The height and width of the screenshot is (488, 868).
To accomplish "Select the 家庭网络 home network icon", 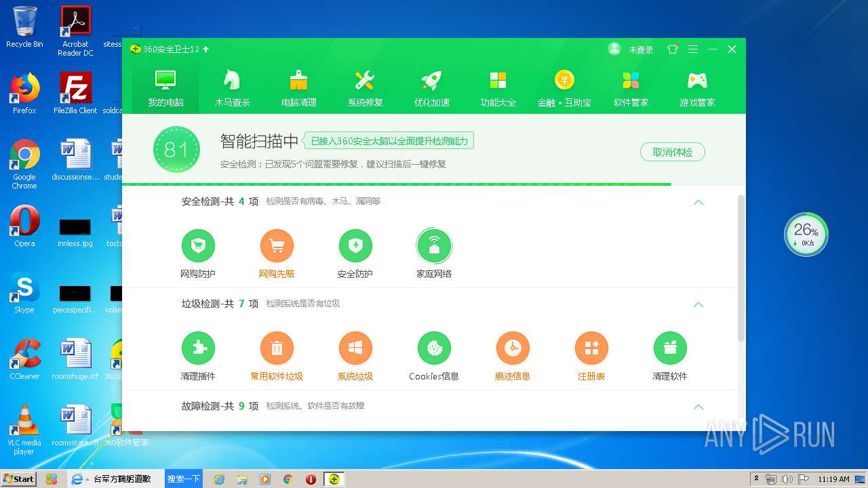I will point(434,246).
